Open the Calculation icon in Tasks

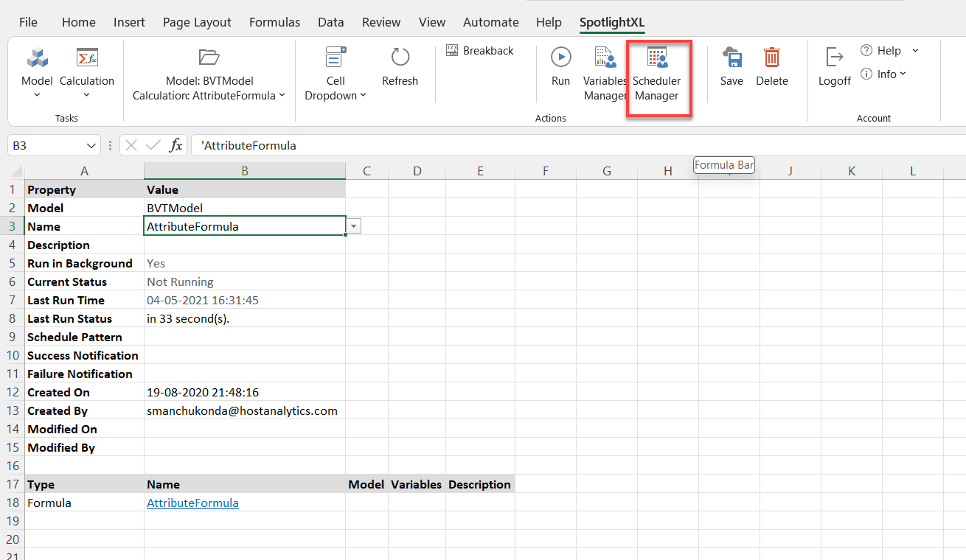tap(87, 57)
